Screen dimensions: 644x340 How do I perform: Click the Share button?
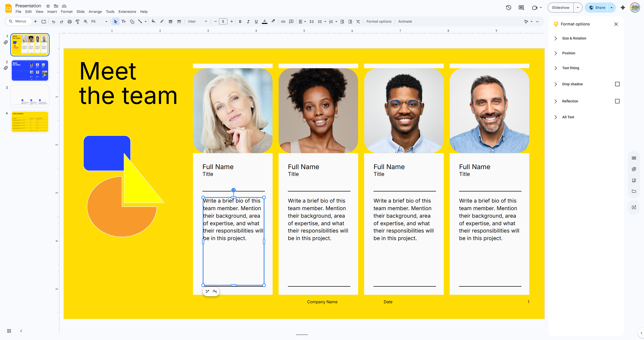click(596, 8)
